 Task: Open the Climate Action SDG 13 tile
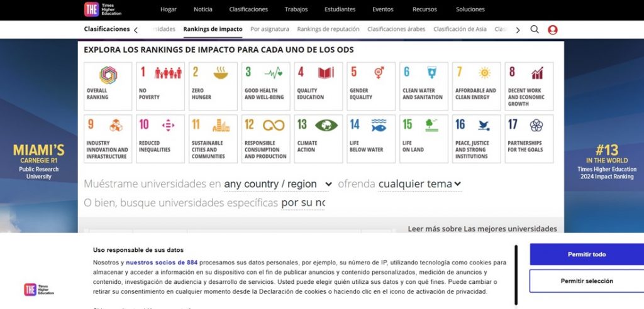click(x=318, y=138)
